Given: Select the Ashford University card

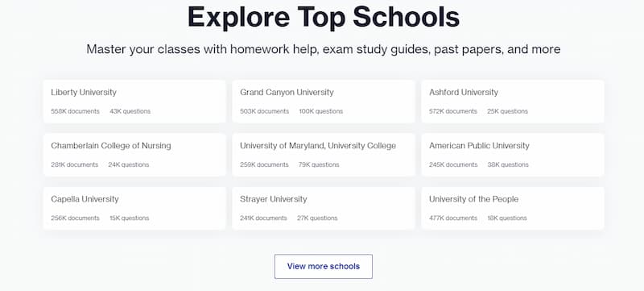Looking at the screenshot, I should (x=513, y=102).
